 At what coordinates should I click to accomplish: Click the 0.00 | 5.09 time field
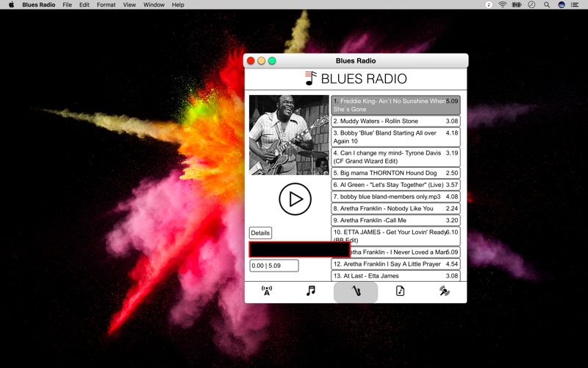(x=274, y=266)
